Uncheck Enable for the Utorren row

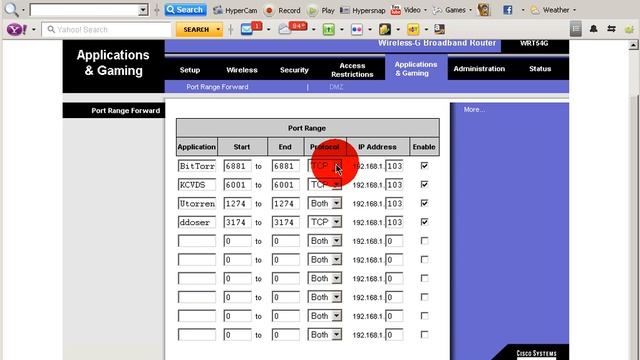coord(424,203)
